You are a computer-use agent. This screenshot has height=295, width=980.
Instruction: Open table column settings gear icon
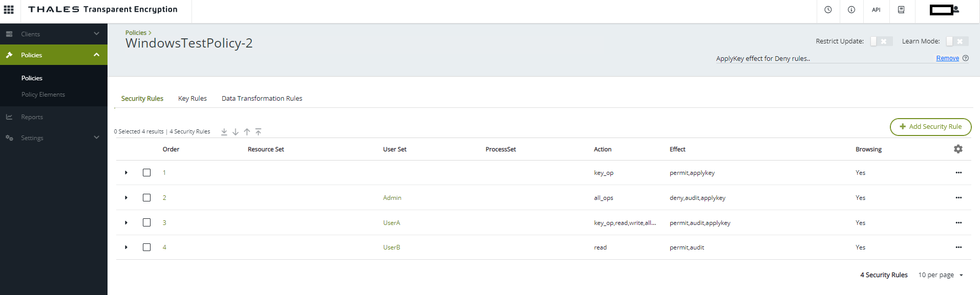[958, 149]
